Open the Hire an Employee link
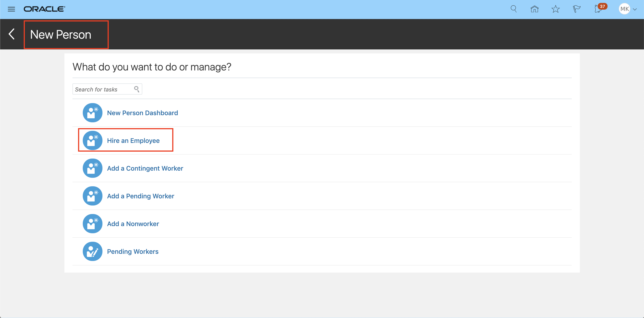Viewport: 644px width, 318px height. 133,141
